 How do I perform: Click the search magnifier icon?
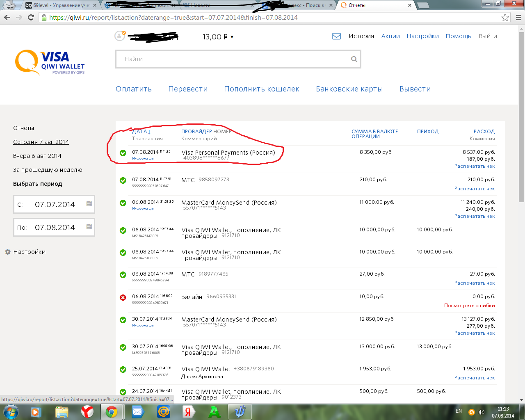(354, 59)
